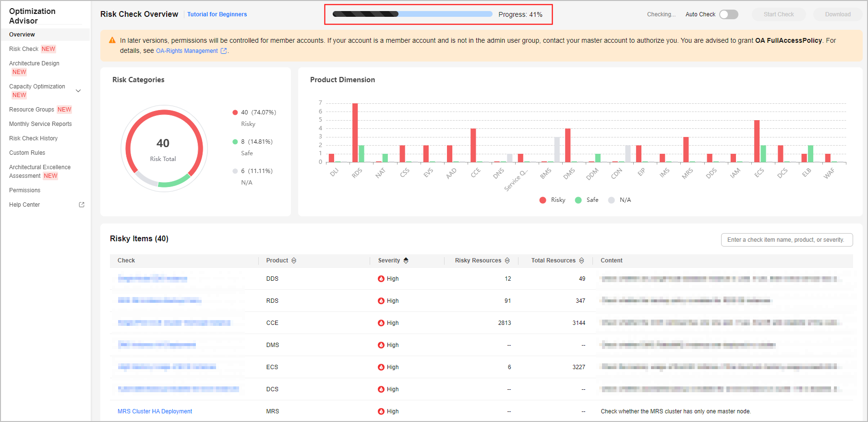Sort by the Risky Resources column icon
Image resolution: width=868 pixels, height=422 pixels.
(x=507, y=261)
